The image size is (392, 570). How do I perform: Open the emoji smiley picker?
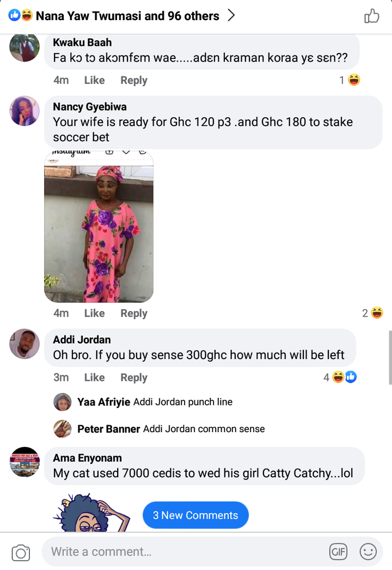click(x=368, y=552)
